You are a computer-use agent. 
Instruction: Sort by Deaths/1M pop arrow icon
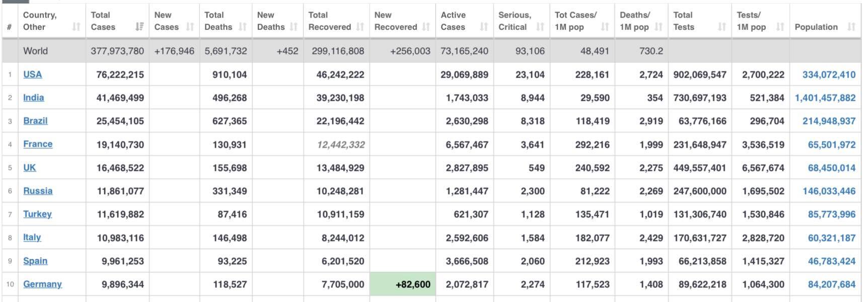click(x=658, y=27)
